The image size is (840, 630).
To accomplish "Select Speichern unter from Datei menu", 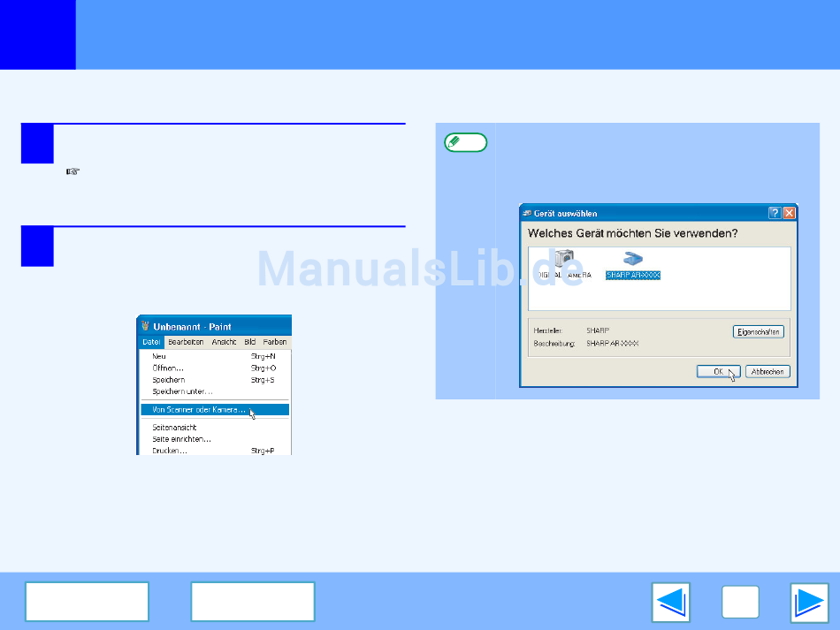I will (x=182, y=391).
